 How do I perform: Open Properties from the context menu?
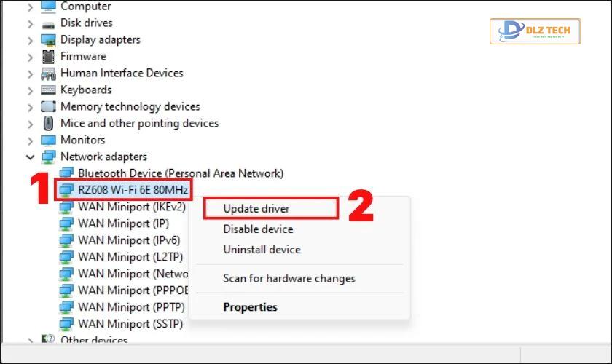tap(250, 307)
